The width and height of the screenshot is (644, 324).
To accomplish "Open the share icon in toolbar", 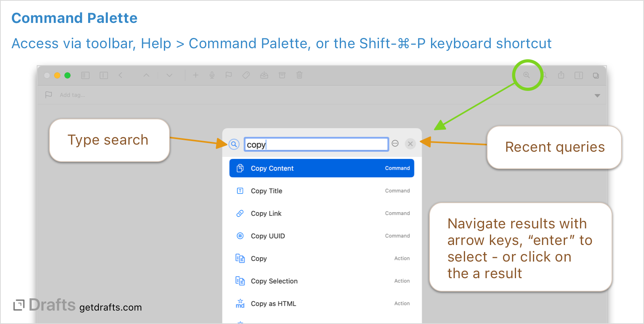I will point(561,75).
